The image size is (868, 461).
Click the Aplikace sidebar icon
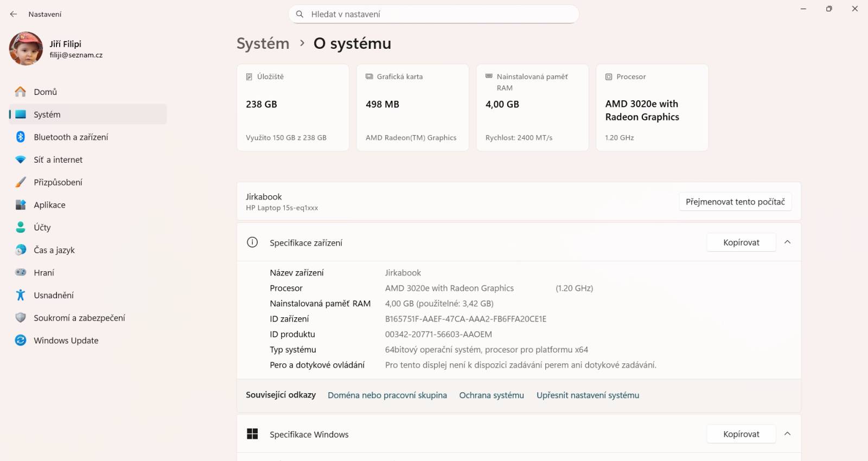(21, 205)
